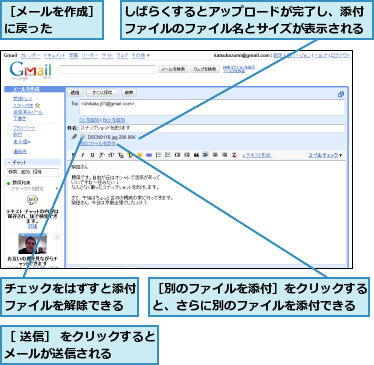Click the paperclip attachment icon
The image size is (374, 365).
pyautogui.click(x=74, y=137)
